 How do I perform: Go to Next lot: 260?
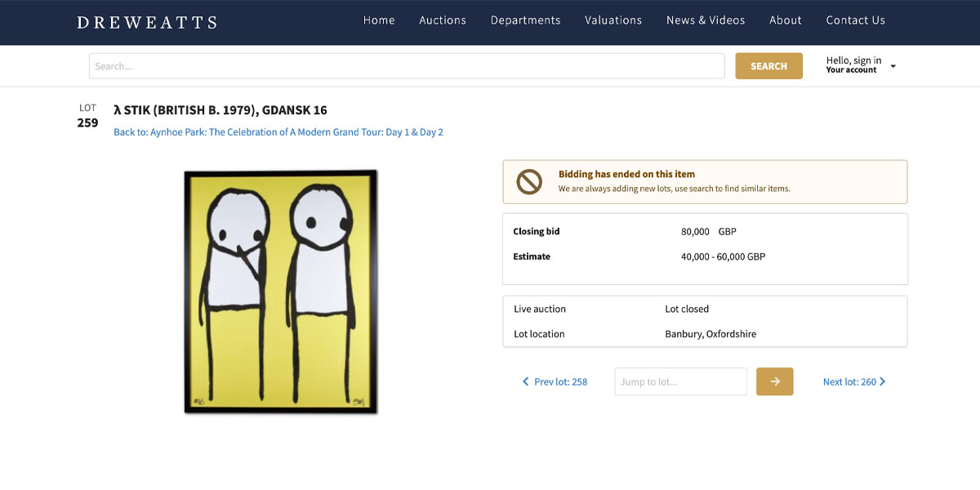pos(849,381)
